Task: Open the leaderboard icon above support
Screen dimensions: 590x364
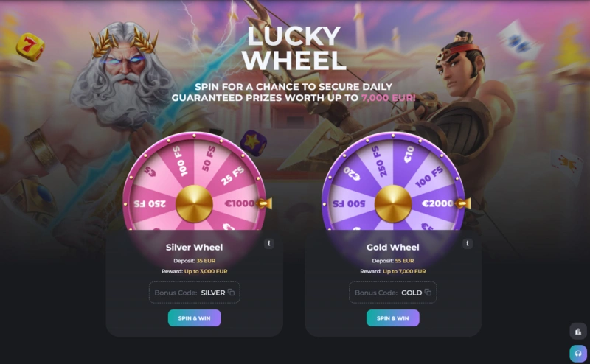Action: [578, 332]
